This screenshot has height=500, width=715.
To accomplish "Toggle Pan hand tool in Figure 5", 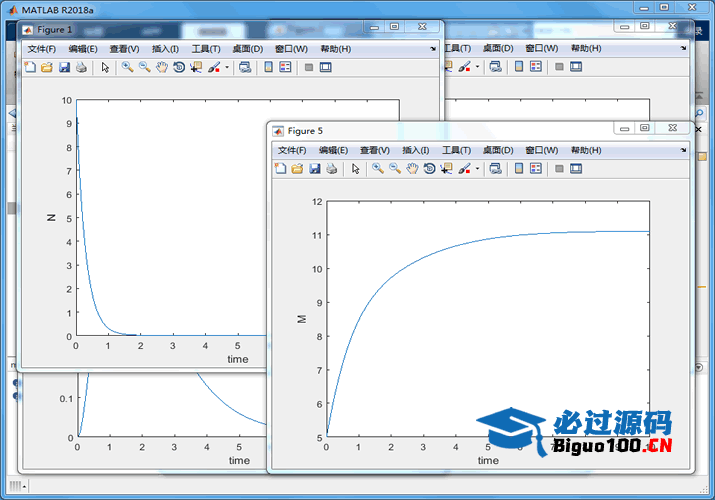I will (412, 169).
